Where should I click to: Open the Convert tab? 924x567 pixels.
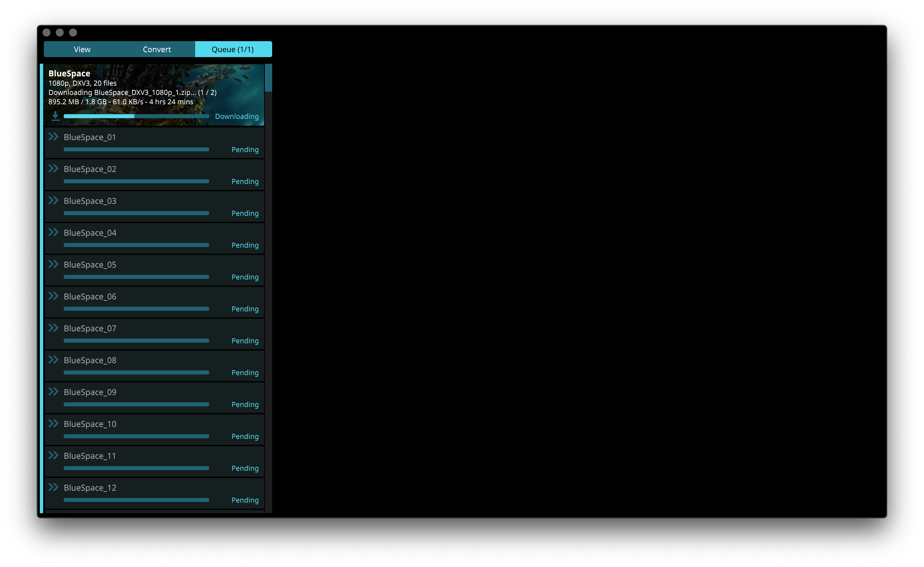(157, 49)
